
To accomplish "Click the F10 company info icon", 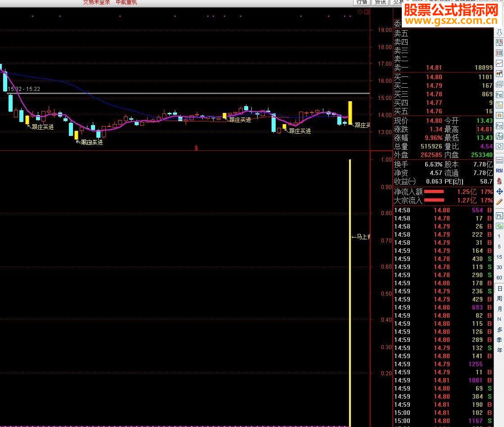I will click(x=499, y=94).
